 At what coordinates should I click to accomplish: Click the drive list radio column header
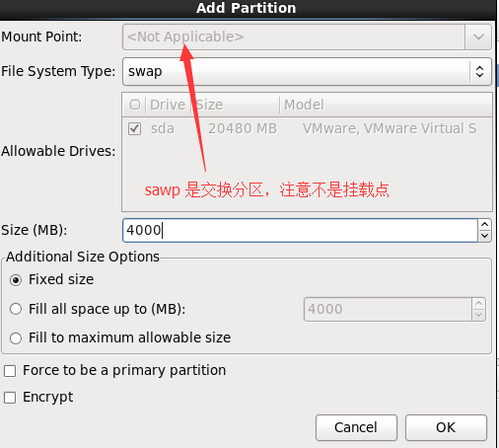tap(135, 105)
